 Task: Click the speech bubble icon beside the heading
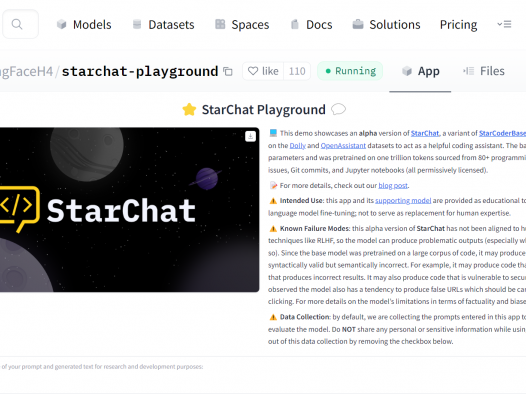coord(338,109)
